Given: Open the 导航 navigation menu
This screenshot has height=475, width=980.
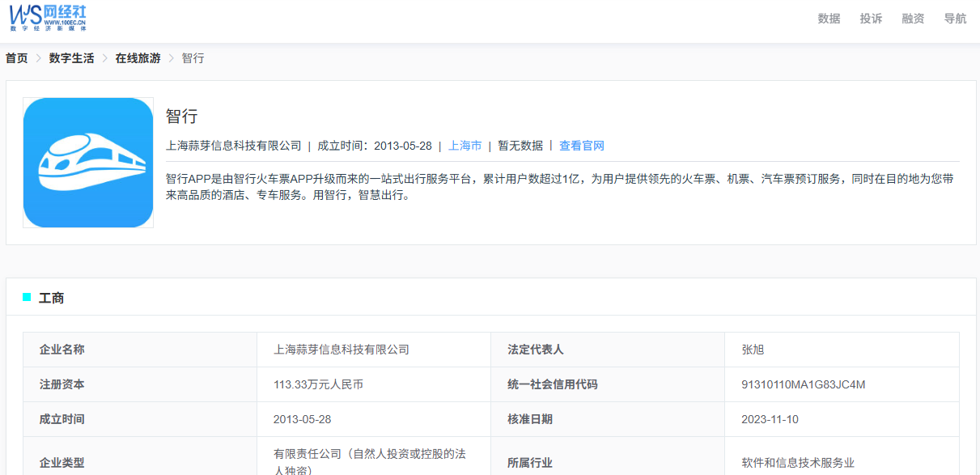Looking at the screenshot, I should click(955, 19).
